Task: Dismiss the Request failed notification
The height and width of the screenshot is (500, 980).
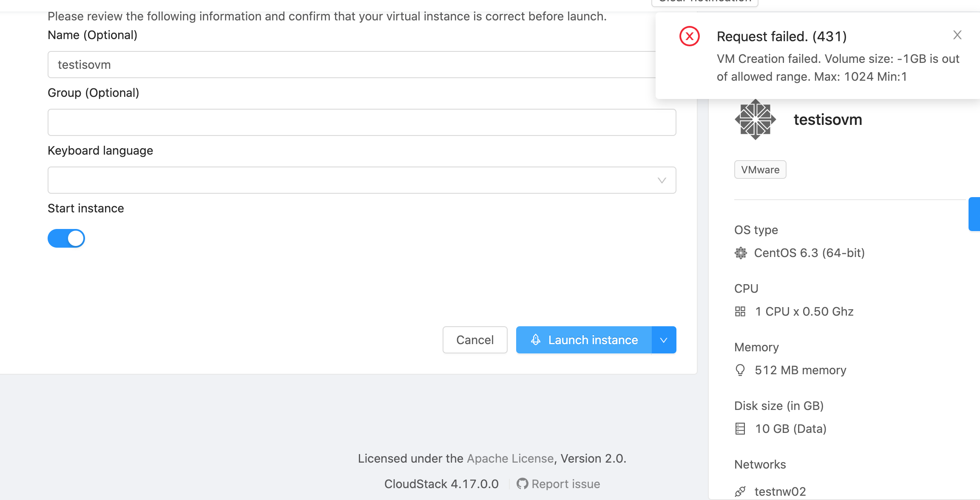Action: 957,35
